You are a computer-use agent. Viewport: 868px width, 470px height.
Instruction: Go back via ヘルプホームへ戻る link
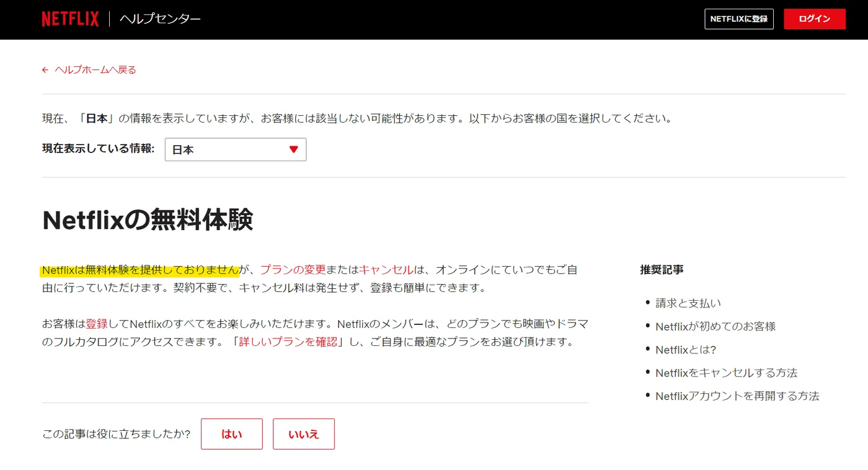tap(95, 70)
